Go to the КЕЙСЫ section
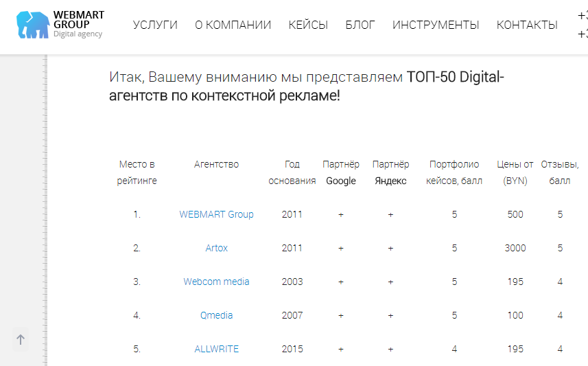 [308, 25]
